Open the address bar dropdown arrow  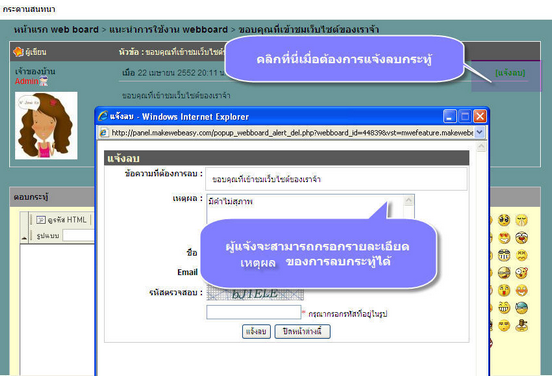[479, 133]
